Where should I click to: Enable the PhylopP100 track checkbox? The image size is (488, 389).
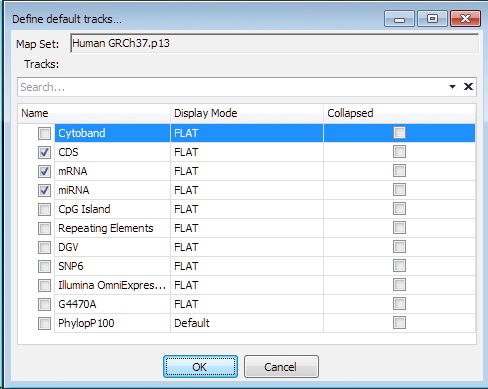[44, 324]
